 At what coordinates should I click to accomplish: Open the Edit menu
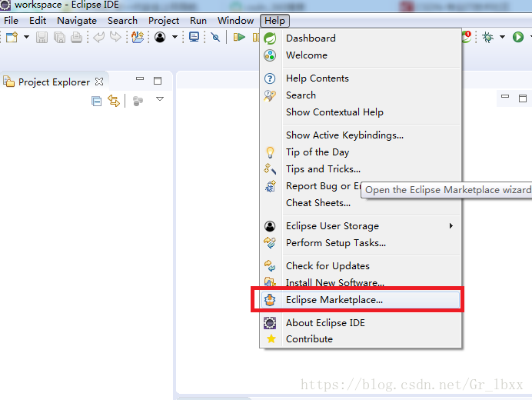coord(38,21)
